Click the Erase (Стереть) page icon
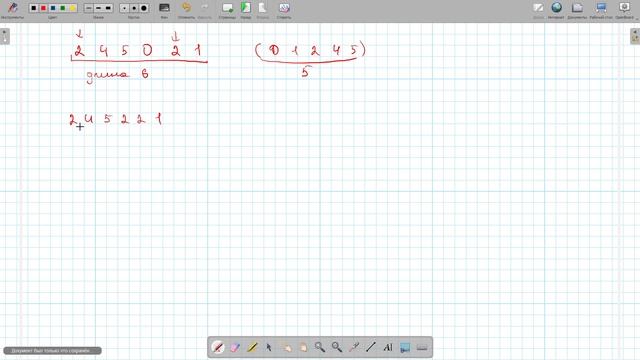 pyautogui.click(x=284, y=8)
